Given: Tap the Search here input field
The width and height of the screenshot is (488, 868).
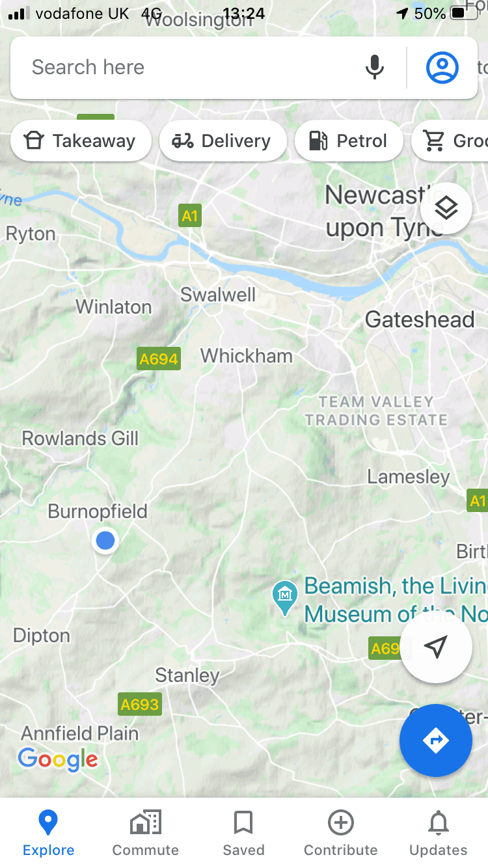Looking at the screenshot, I should point(189,67).
